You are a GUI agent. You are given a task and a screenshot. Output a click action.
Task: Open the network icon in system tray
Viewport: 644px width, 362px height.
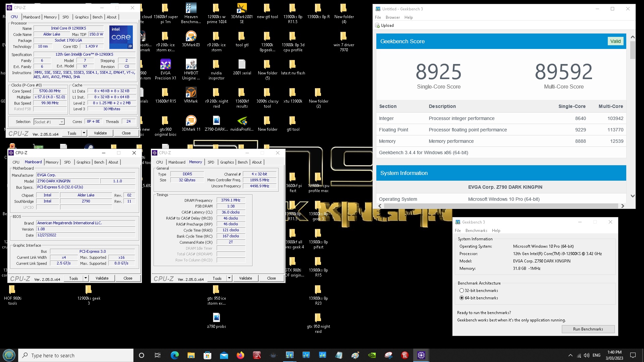point(579,355)
